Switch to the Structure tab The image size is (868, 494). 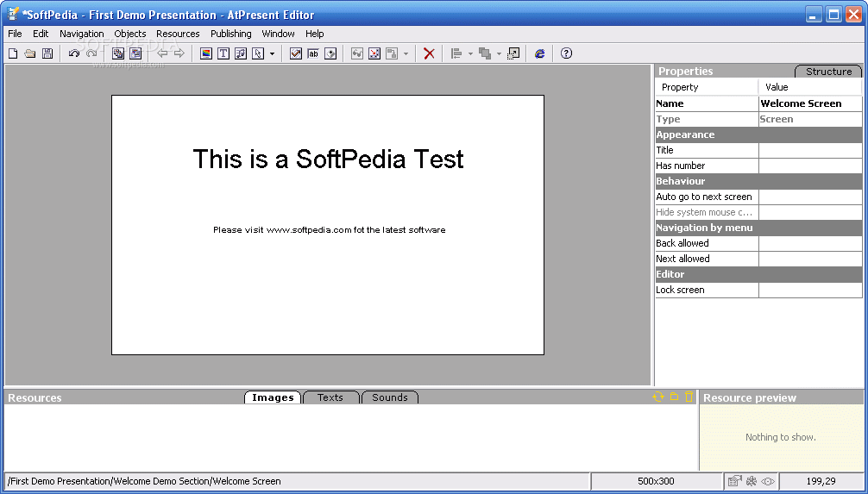tap(828, 72)
